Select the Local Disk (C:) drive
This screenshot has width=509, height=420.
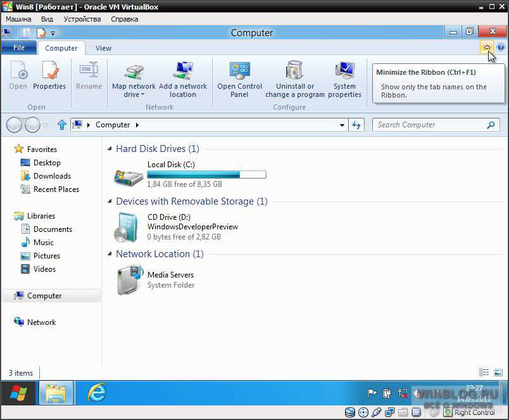coord(190,174)
